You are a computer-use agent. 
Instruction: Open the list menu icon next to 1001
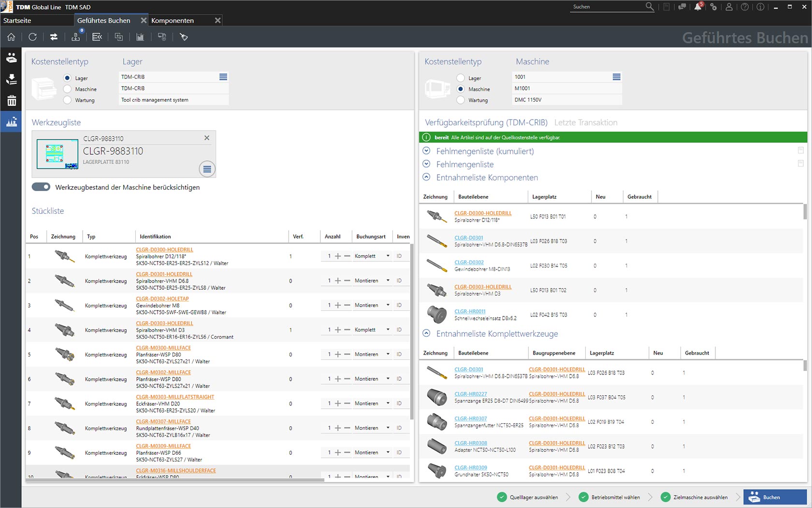tap(617, 77)
